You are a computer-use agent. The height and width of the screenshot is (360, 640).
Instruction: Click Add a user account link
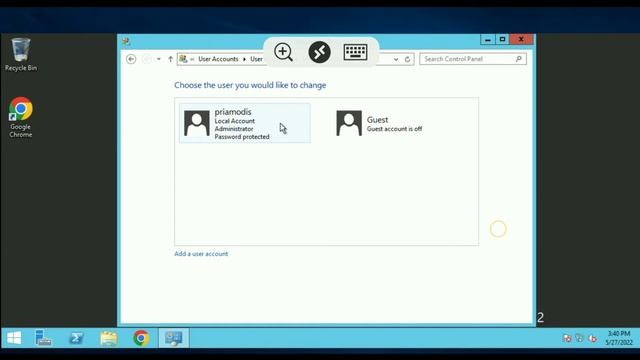pos(201,254)
